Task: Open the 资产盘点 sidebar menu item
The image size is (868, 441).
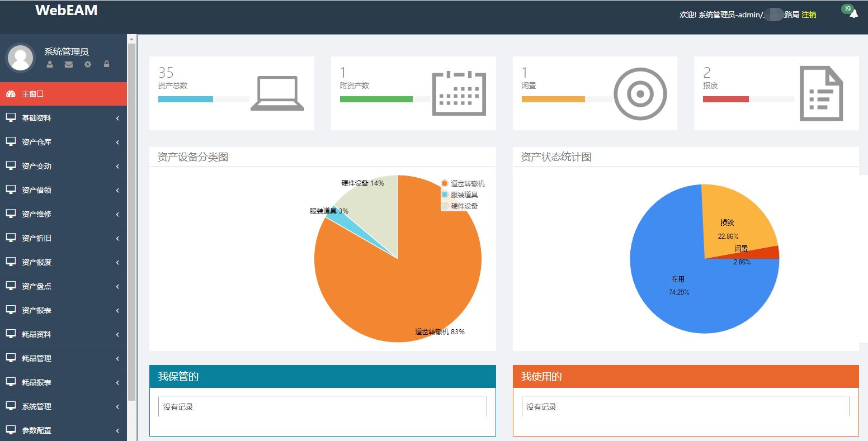Action: 36,286
